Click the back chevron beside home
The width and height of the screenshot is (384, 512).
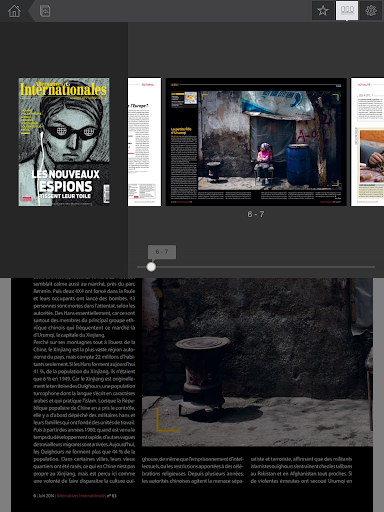31,11
